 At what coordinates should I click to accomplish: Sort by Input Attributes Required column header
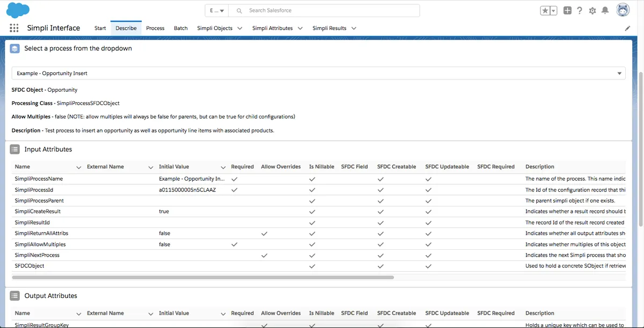tap(243, 167)
